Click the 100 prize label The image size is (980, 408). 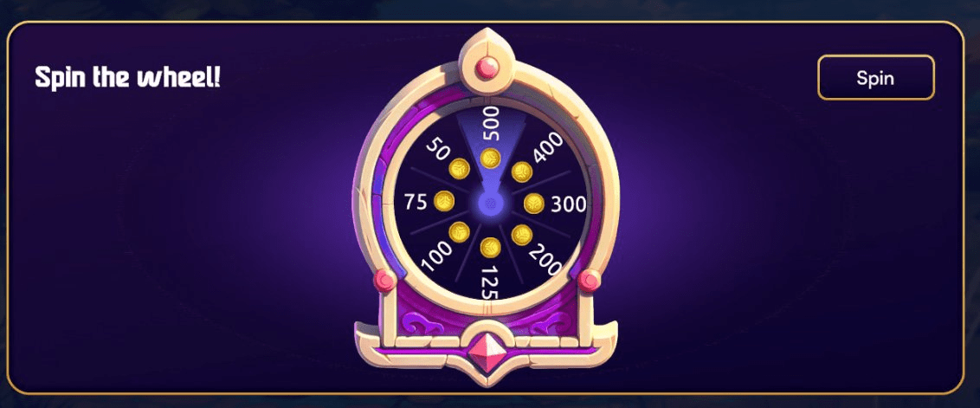(436, 256)
